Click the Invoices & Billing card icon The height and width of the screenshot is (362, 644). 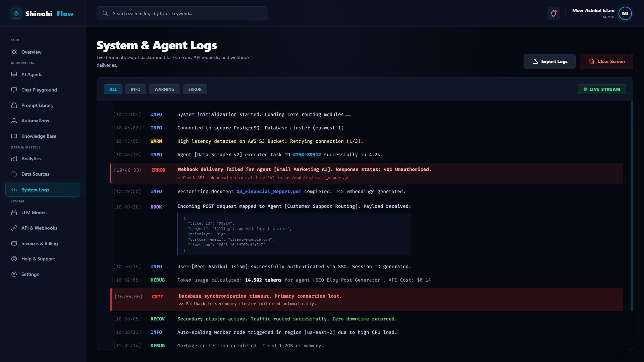(14, 243)
